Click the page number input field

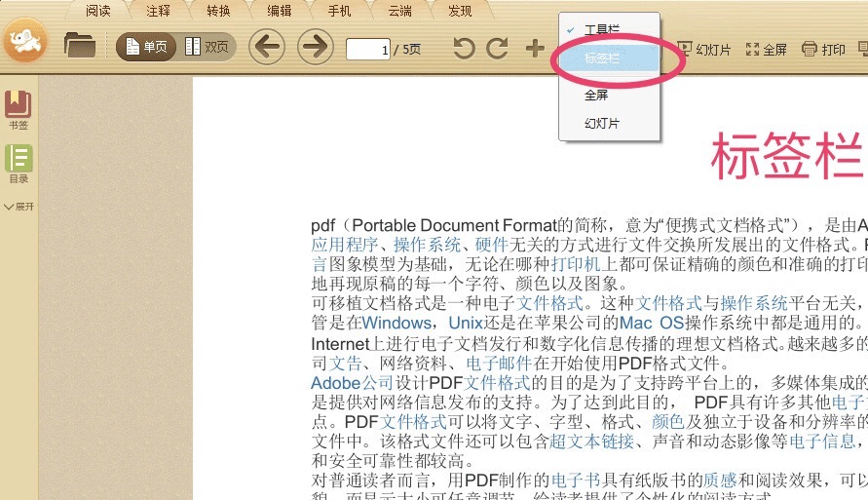pyautogui.click(x=367, y=49)
